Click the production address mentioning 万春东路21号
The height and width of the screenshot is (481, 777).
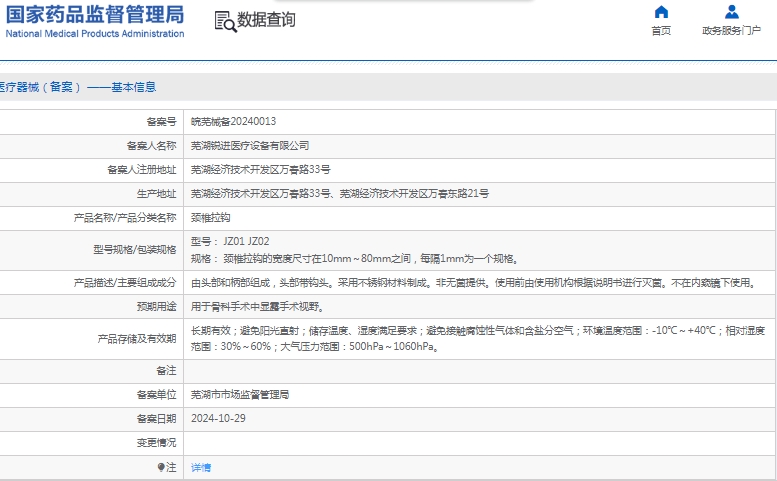coord(340,194)
